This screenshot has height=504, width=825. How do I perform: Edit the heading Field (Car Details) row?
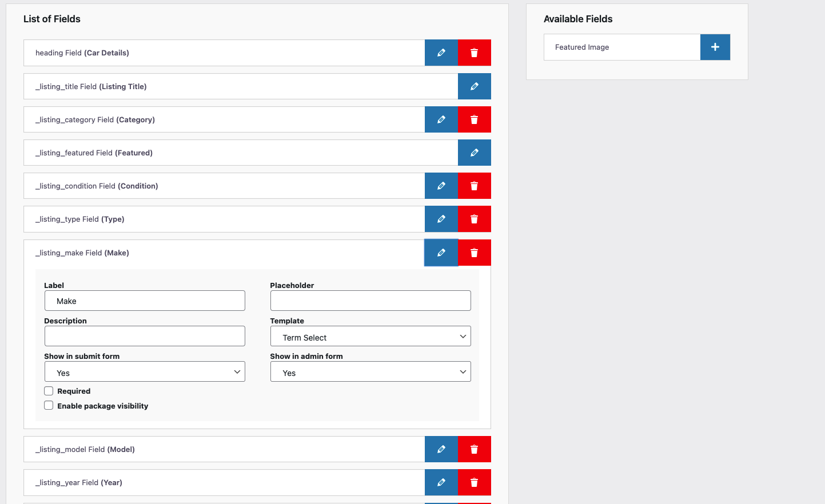(441, 53)
